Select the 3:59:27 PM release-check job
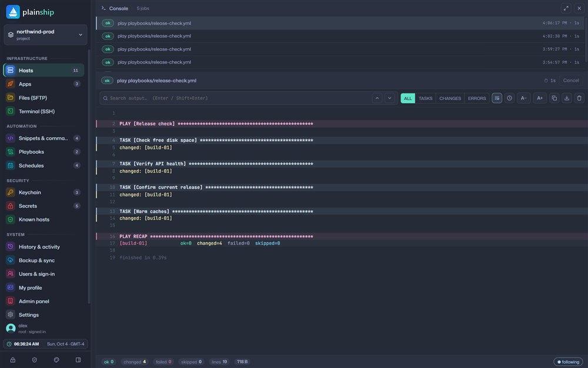Viewport: 588px width, 368px height. (x=340, y=49)
